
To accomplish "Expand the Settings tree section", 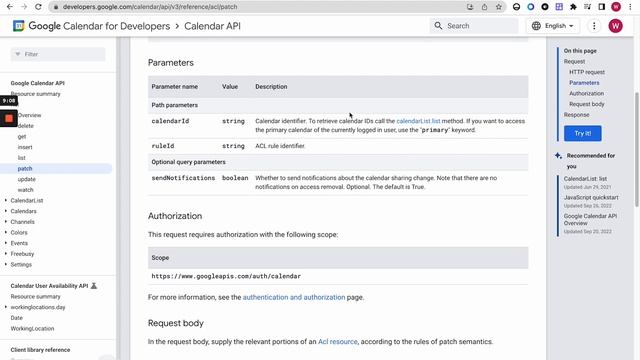I will (6, 264).
